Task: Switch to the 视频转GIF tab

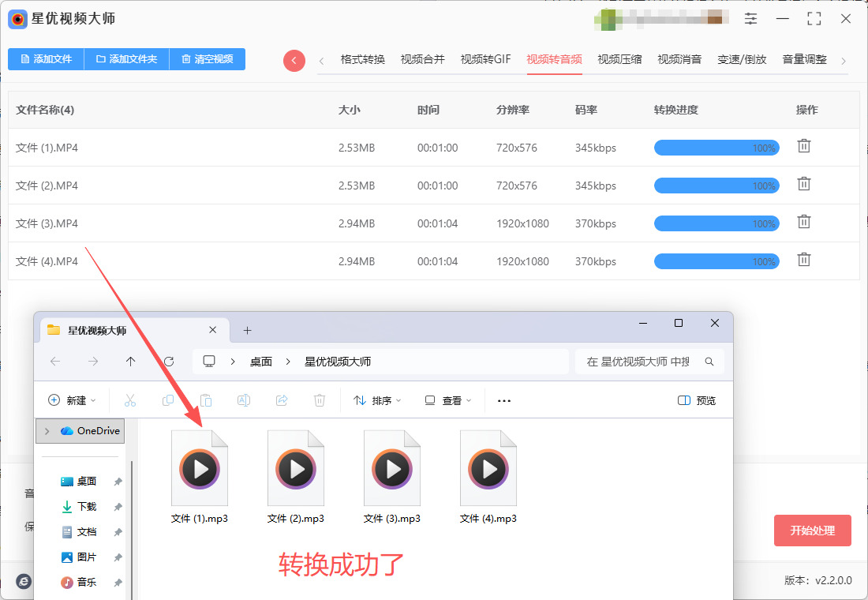Action: point(485,59)
